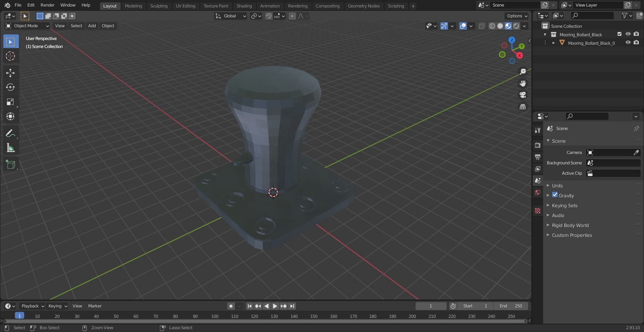Click the eyedropper in the Camera field
The width and height of the screenshot is (644, 332).
click(636, 153)
